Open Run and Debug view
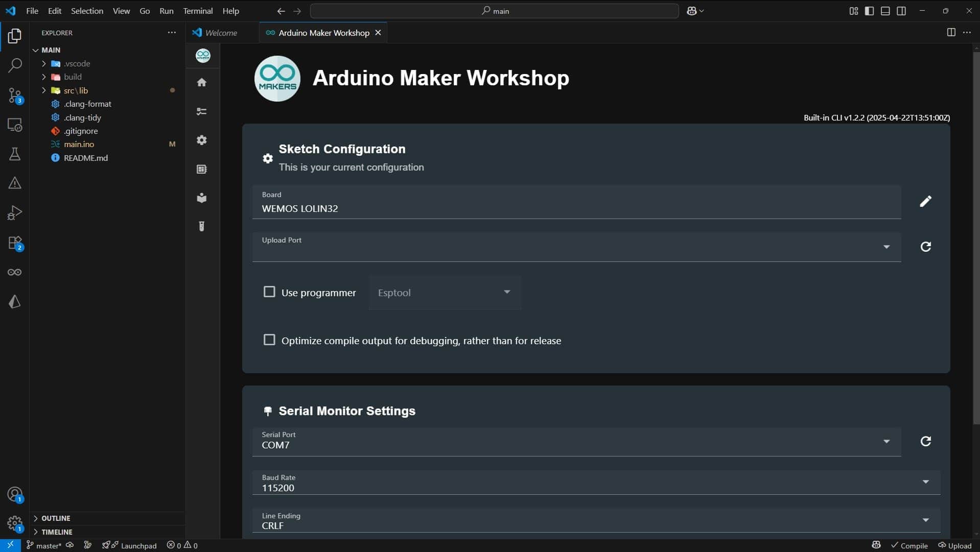980x552 pixels. tap(15, 212)
